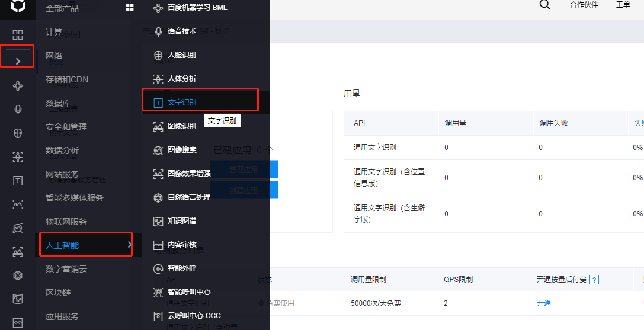Click the 云呼叫中心 CCC icon
The height and width of the screenshot is (330, 644).
coord(158,316)
